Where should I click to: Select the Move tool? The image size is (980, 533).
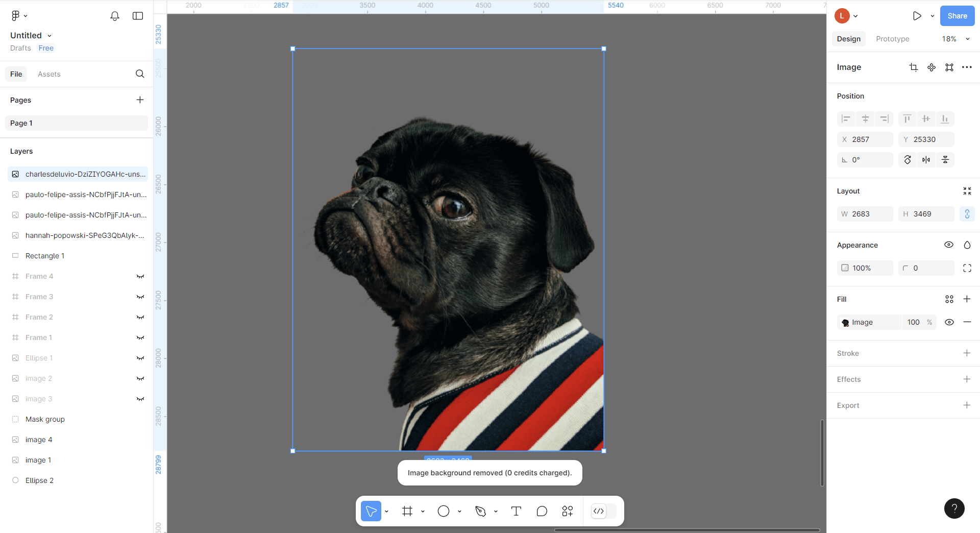click(371, 511)
